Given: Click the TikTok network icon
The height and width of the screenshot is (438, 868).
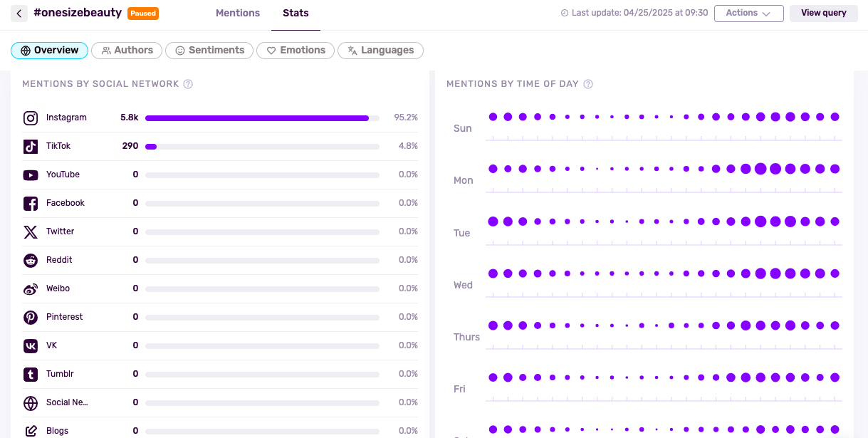Looking at the screenshot, I should [31, 147].
